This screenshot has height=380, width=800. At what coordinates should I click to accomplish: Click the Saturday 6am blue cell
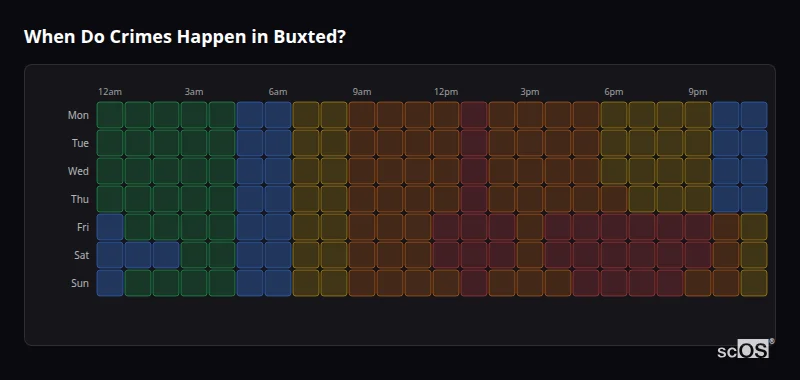(x=278, y=255)
